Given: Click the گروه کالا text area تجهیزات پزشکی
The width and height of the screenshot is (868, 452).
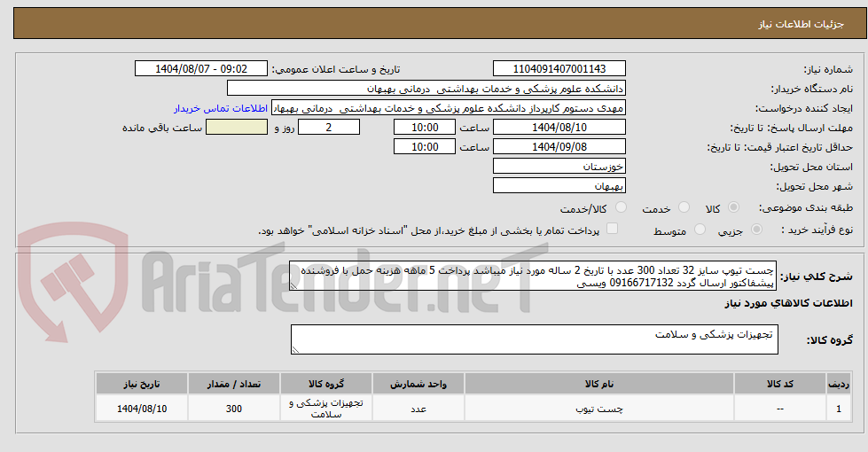Looking at the screenshot, I should pyautogui.click(x=535, y=339).
